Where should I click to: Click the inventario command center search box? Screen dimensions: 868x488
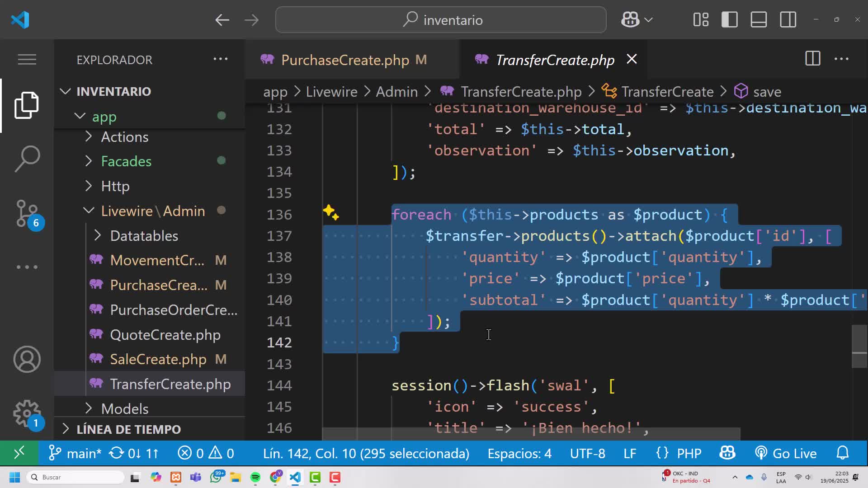tap(441, 20)
